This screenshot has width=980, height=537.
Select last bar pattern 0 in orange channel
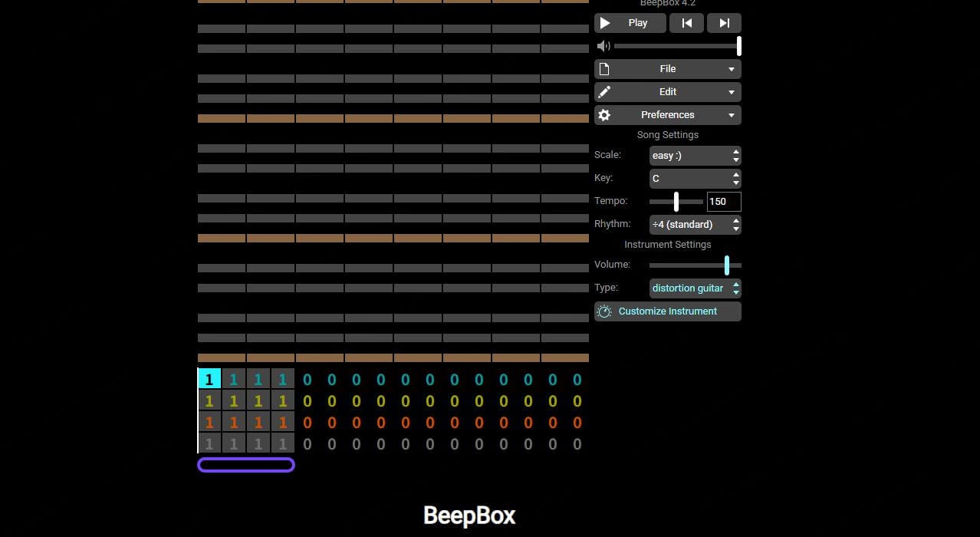pyautogui.click(x=577, y=422)
